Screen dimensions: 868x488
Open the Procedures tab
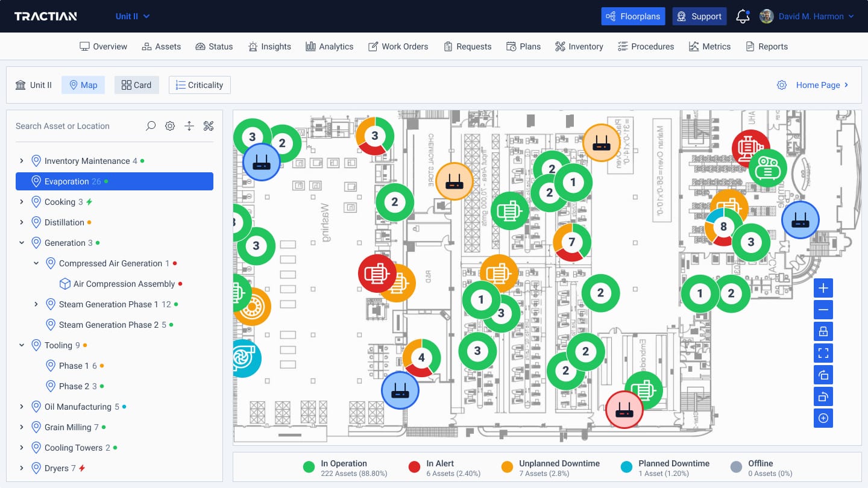click(x=646, y=46)
